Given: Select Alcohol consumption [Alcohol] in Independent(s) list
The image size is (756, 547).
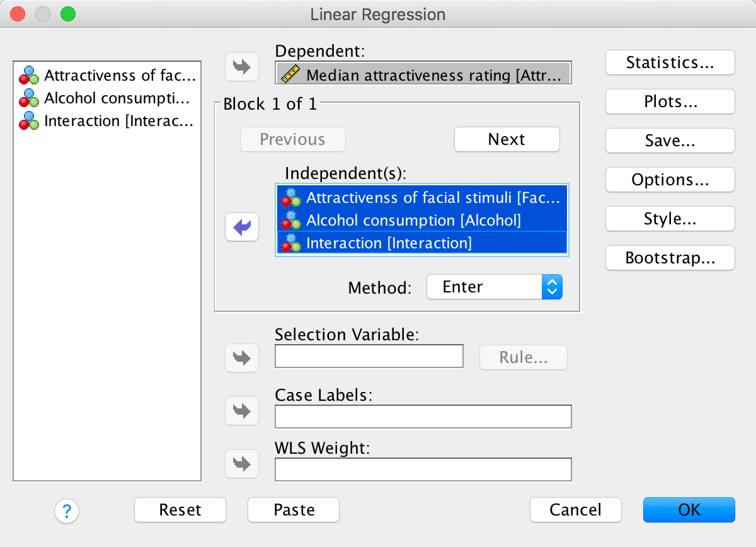Looking at the screenshot, I should 413,221.
